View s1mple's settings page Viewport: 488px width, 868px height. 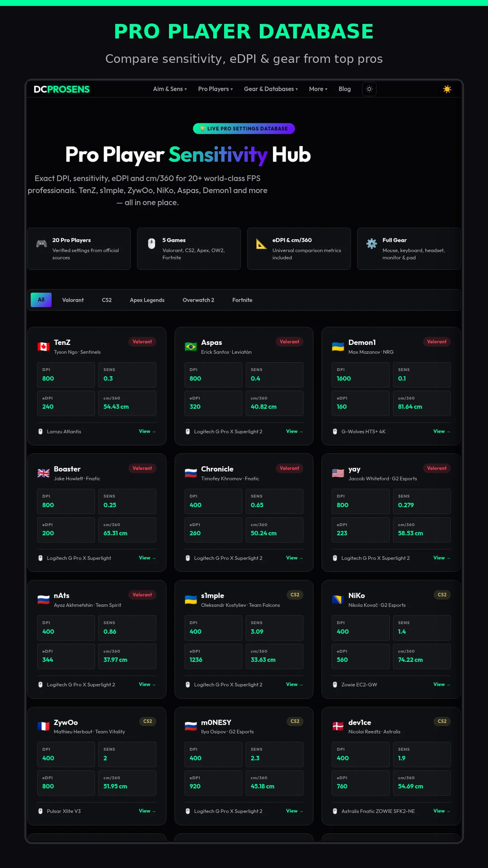(x=295, y=684)
